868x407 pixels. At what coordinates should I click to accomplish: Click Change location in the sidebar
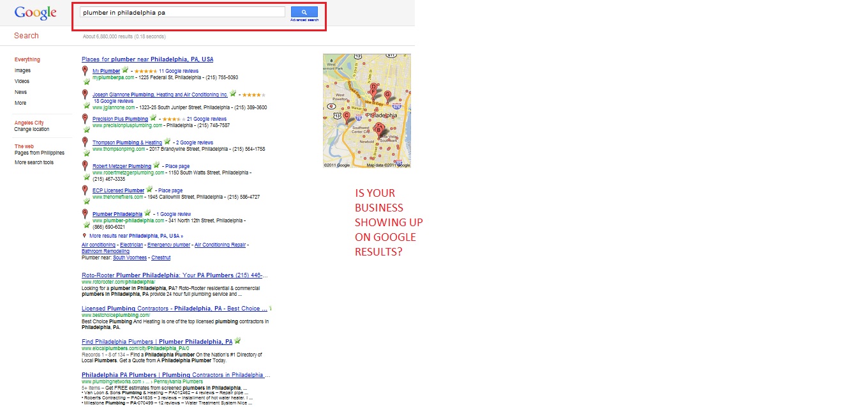[32, 129]
